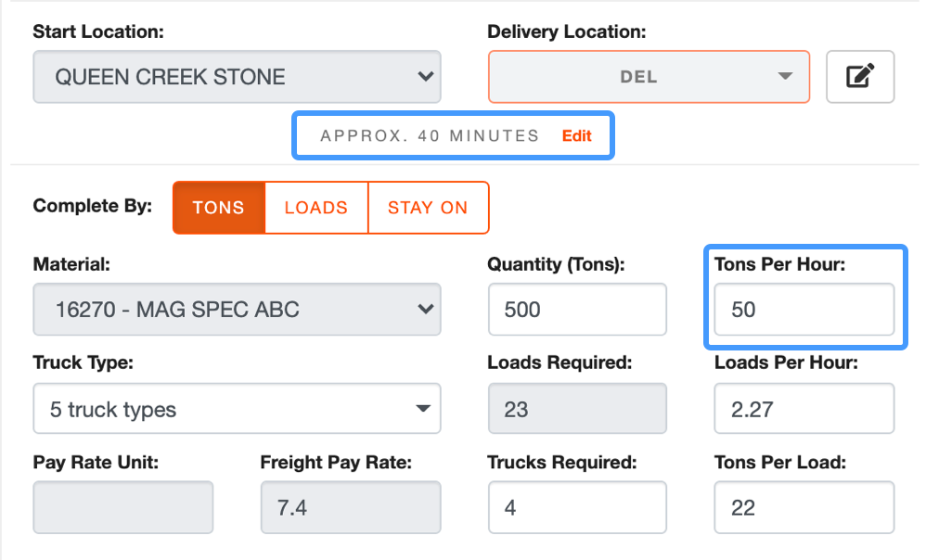Open the QUEEN CREEK STONE dropdown
This screenshot has height=560, width=926.
point(237,77)
